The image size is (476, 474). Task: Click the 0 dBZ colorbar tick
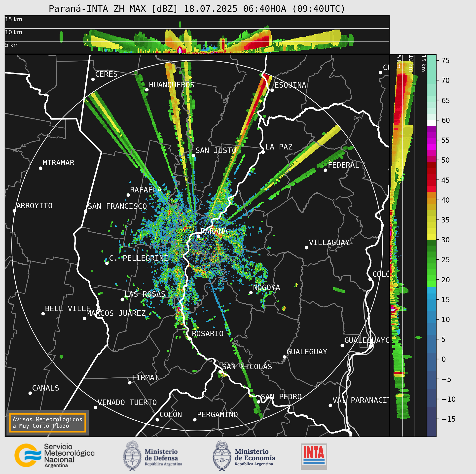tap(443, 359)
